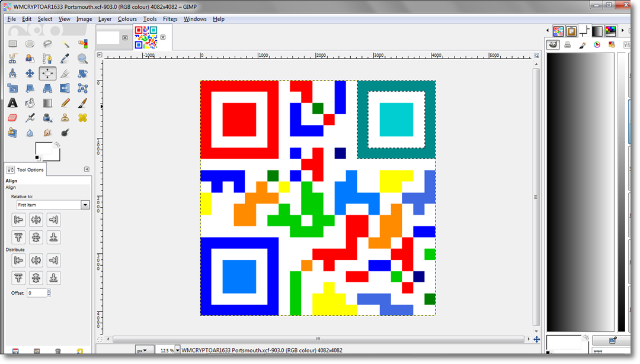This screenshot has width=640, height=364.
Task: Click the Align right edge button
Action: 53,220
